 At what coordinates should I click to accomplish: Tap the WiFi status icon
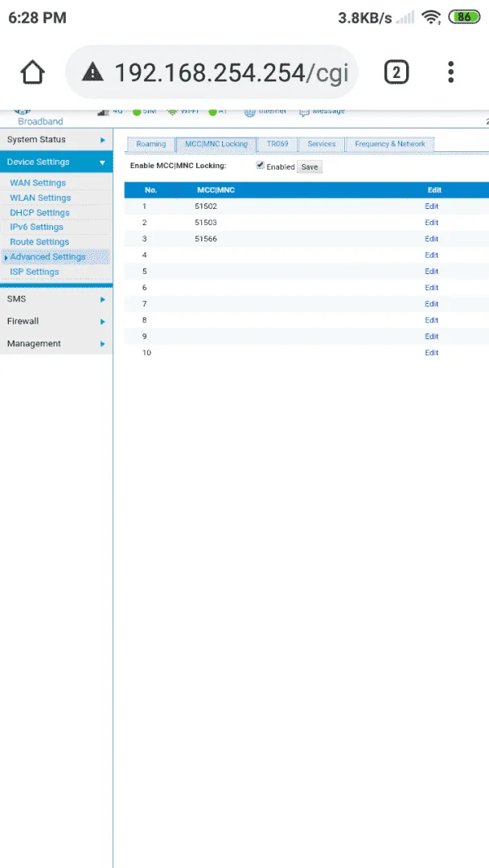coord(172,112)
